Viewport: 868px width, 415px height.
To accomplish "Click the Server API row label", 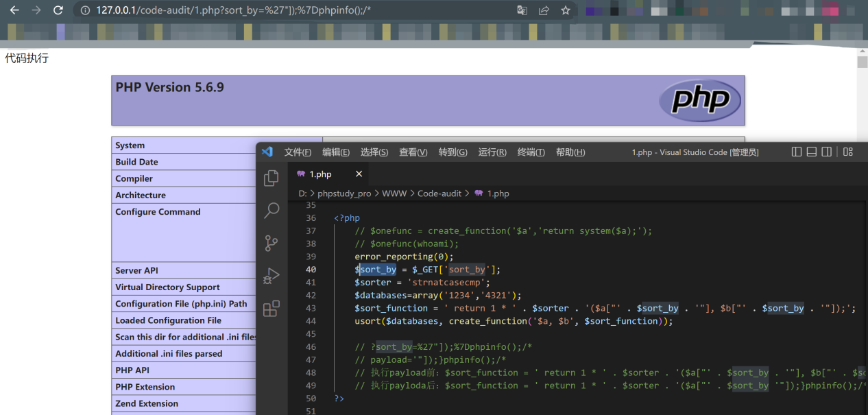I will [x=136, y=270].
